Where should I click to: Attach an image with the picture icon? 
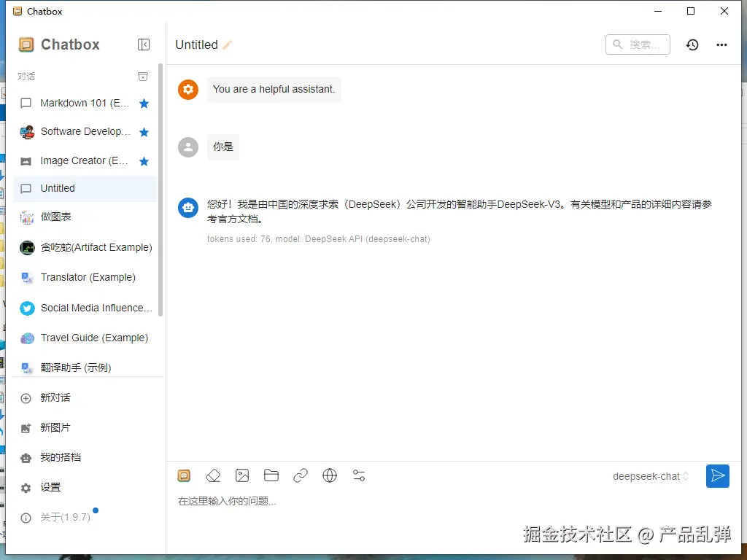[x=242, y=475]
